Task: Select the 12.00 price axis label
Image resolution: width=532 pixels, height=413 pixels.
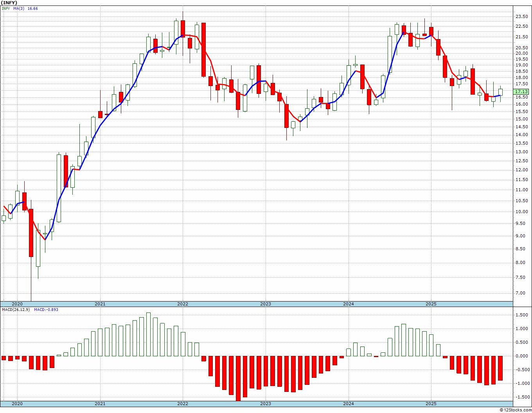Action: (x=522, y=170)
